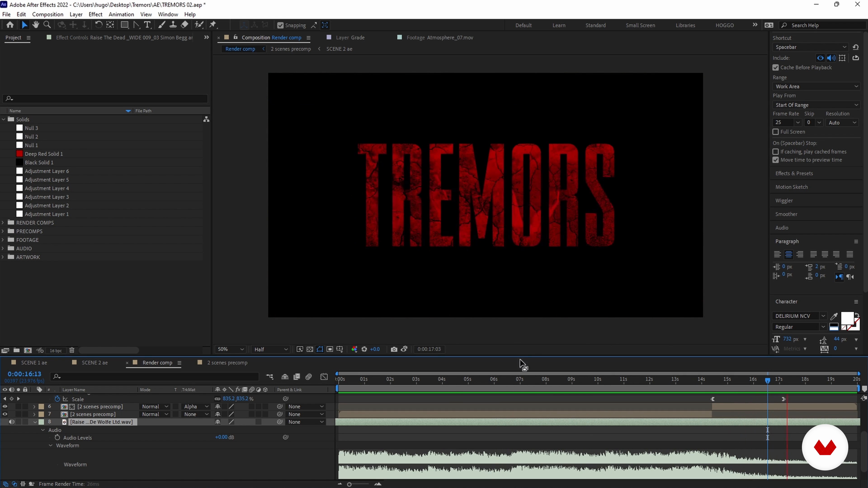The width and height of the screenshot is (868, 488).
Task: Open the Graph Editor button
Action: click(324, 377)
